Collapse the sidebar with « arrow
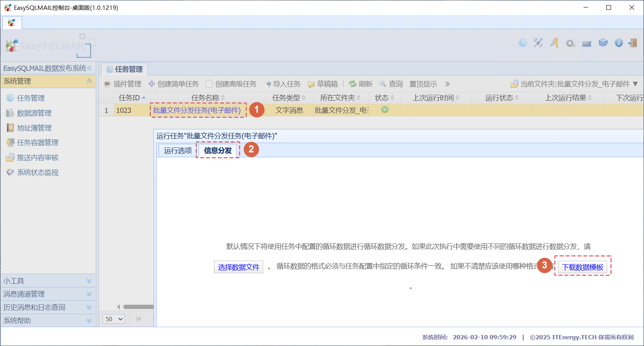This screenshot has height=346, width=644. coord(90,68)
